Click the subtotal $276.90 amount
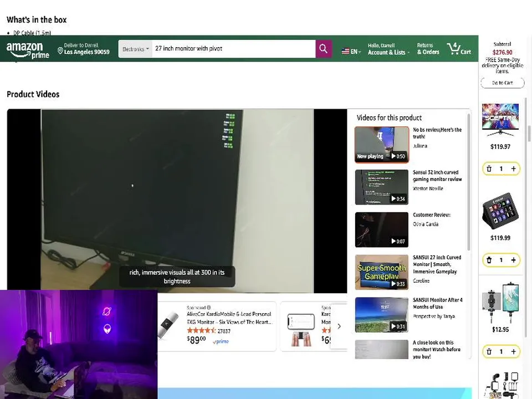 tap(502, 52)
